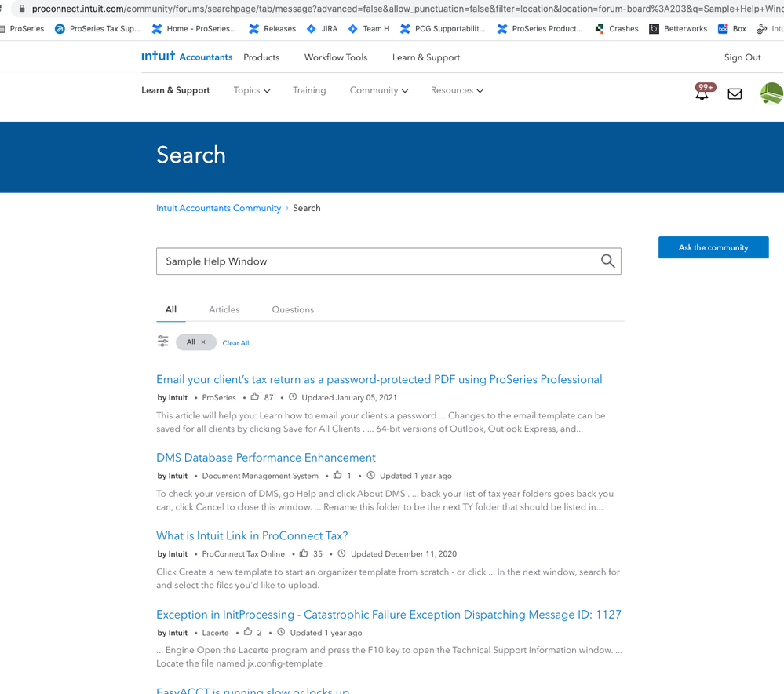Screen dimensions: 784x694
Task: Open the Crashes bookmark
Action: 617,29
